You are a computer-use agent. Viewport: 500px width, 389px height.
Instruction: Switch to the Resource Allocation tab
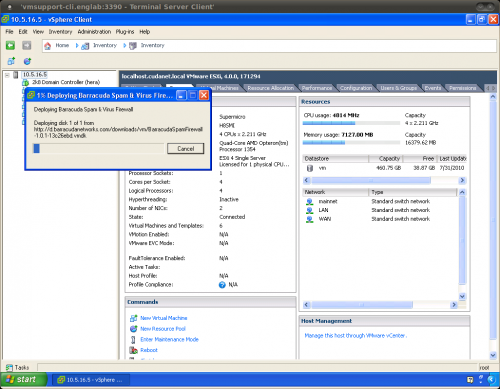(271, 88)
